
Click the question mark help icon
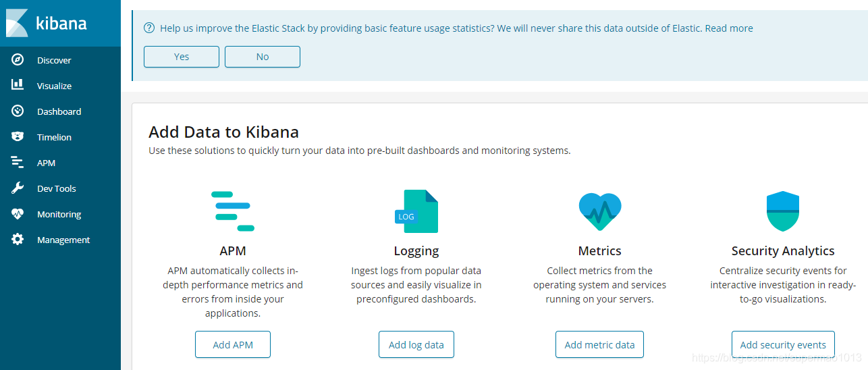[x=150, y=28]
